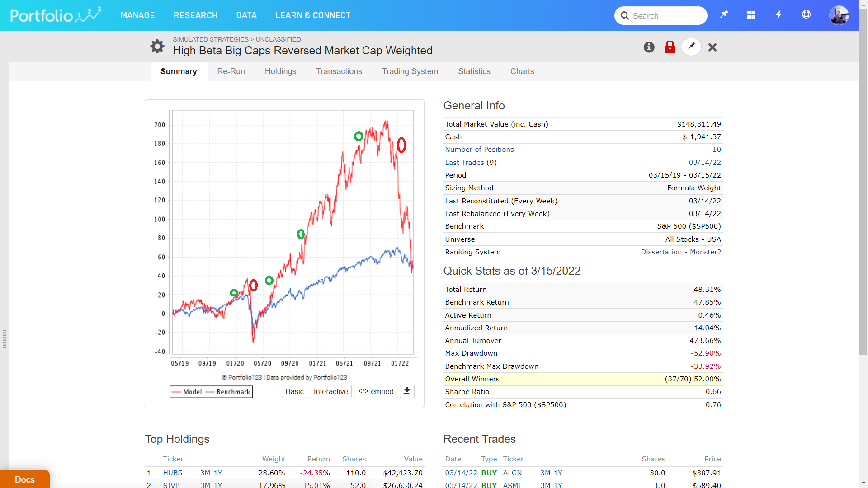Expand the RESEARCH menu

pyautogui.click(x=195, y=15)
